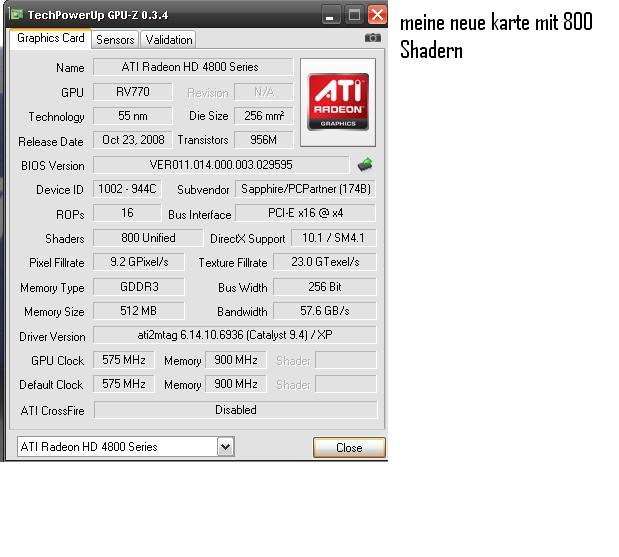This screenshot has height=557, width=619.
Task: Click the TechPowerUp GPU-Z 0.3.4 title text
Action: tap(98, 15)
